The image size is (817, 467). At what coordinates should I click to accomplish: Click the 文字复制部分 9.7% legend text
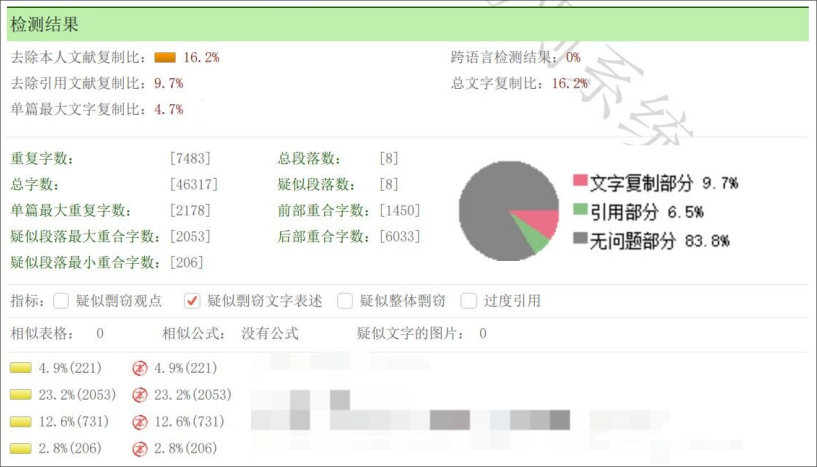(664, 183)
